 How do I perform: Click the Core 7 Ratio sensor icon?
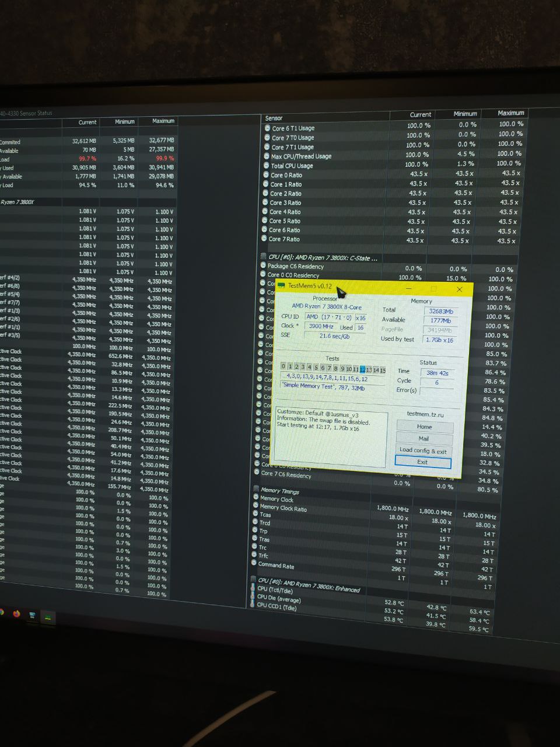coord(264,239)
